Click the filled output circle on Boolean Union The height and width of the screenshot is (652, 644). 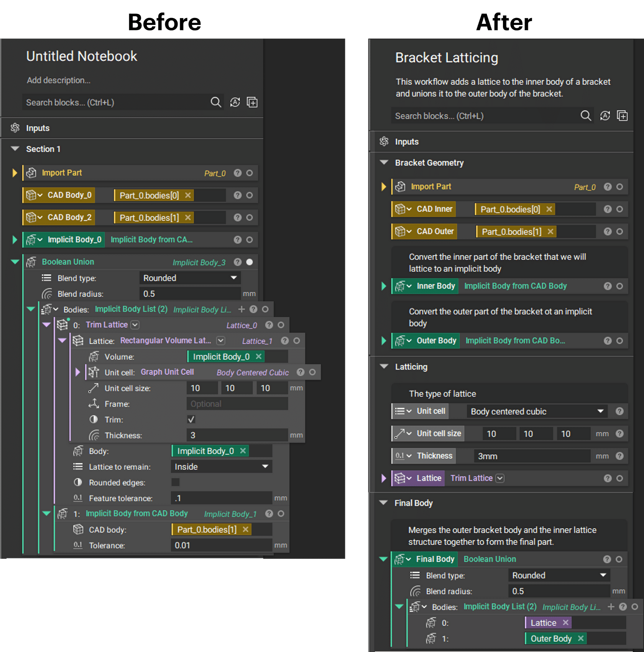250,262
